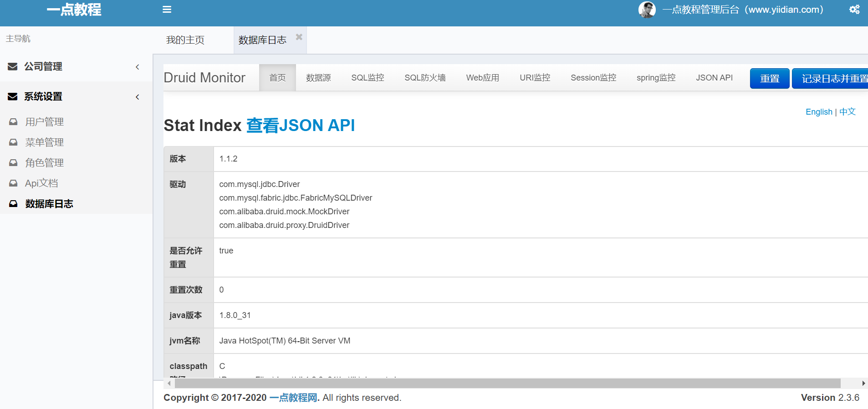Toggle the hamburger sidebar menu icon
This screenshot has width=868, height=409.
[167, 10]
